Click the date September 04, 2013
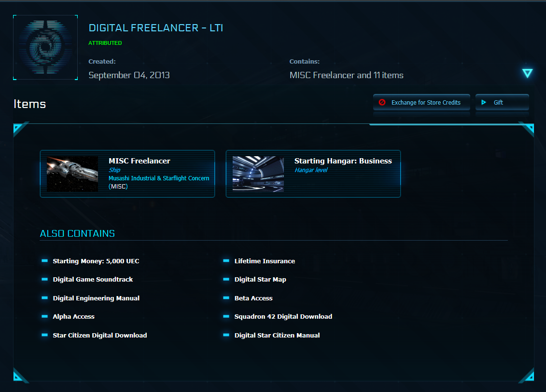The height and width of the screenshot is (392, 546). pos(129,75)
